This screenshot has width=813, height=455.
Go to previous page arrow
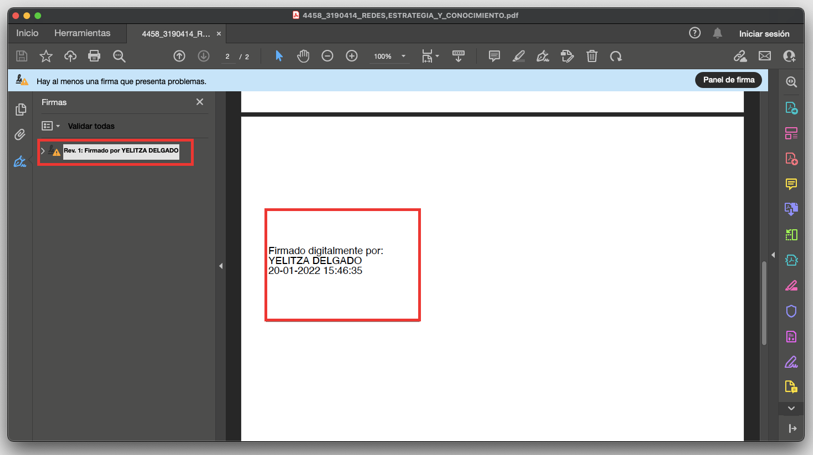(x=179, y=56)
